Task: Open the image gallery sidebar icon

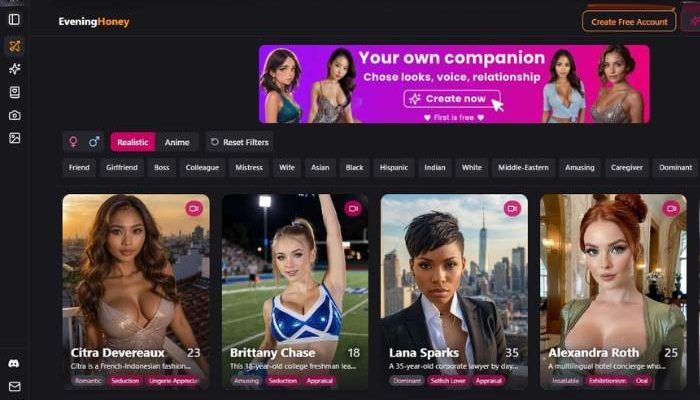Action: coord(14,138)
